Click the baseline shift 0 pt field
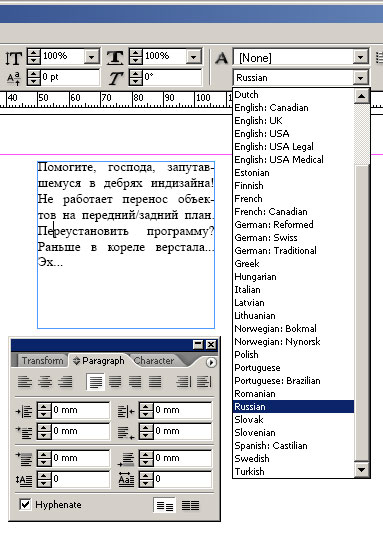Viewport: 383px width, 534px height. click(70, 77)
